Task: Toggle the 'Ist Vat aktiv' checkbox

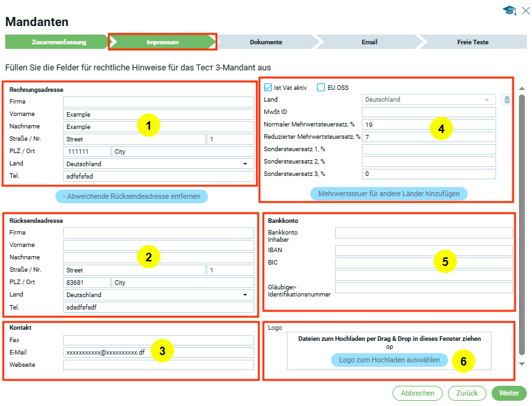Action: (268, 87)
